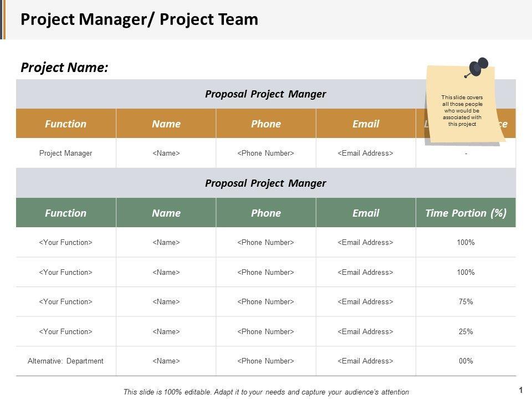Screen dimensions: 532x399
Task: Select the 75% time portion cell
Action: (465, 301)
